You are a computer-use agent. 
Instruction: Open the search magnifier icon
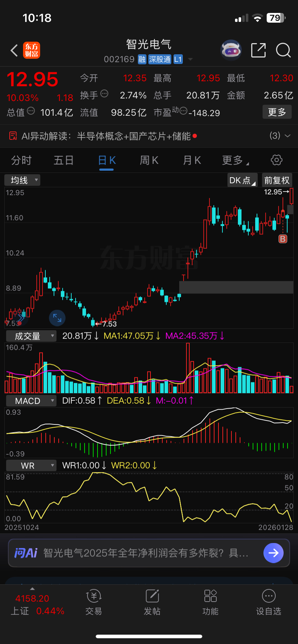(283, 50)
